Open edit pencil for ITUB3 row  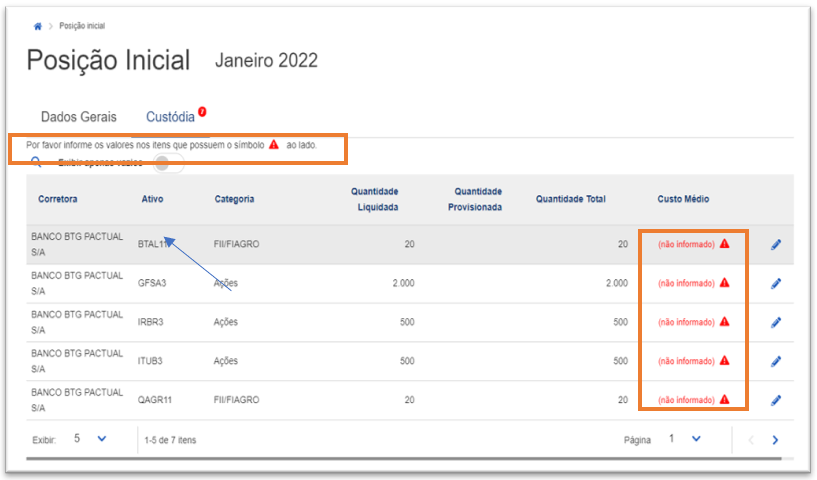(776, 362)
